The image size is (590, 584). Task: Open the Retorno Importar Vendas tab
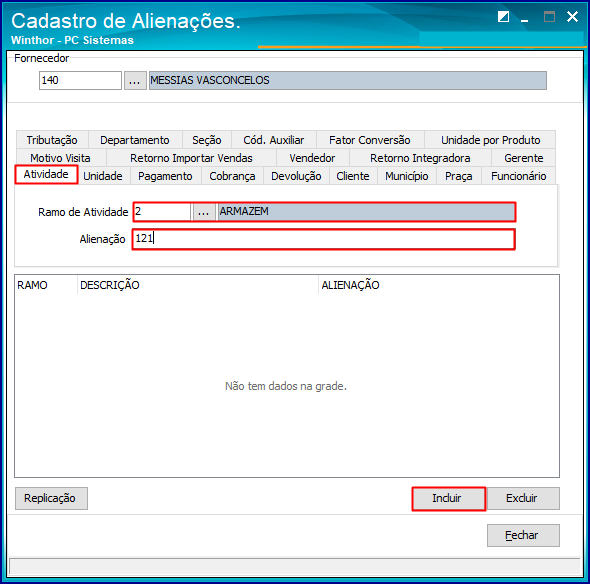click(191, 158)
